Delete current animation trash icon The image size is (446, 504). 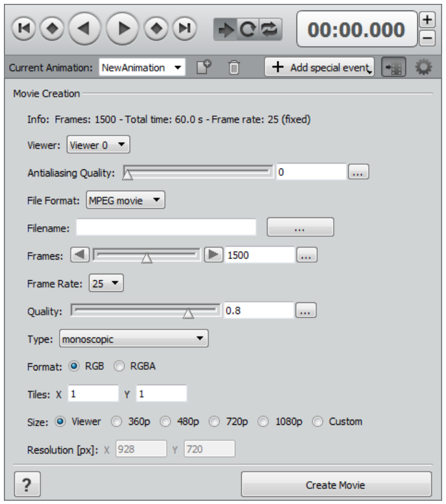coord(233,67)
